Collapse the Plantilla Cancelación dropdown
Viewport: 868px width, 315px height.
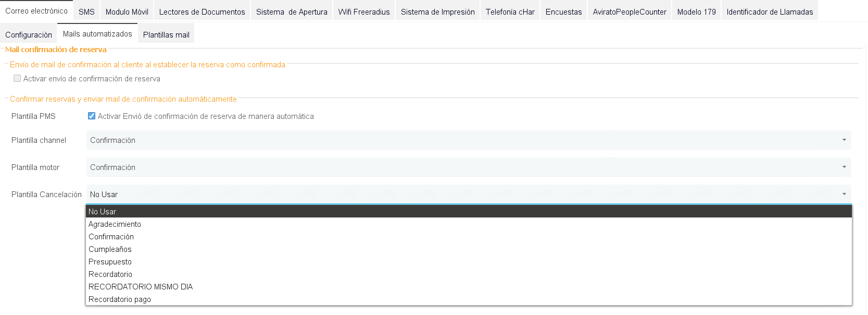coord(469,194)
